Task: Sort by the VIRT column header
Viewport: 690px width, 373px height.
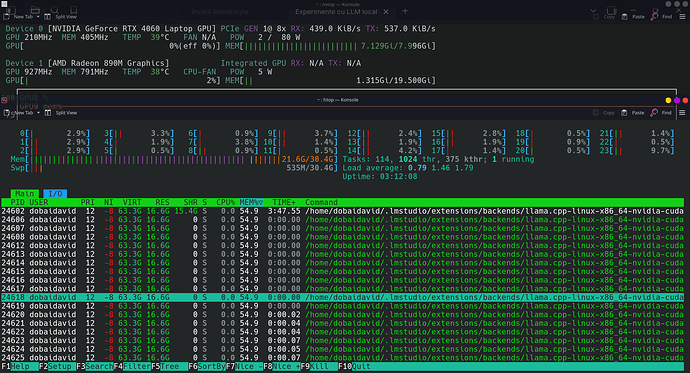Action: [x=132, y=202]
